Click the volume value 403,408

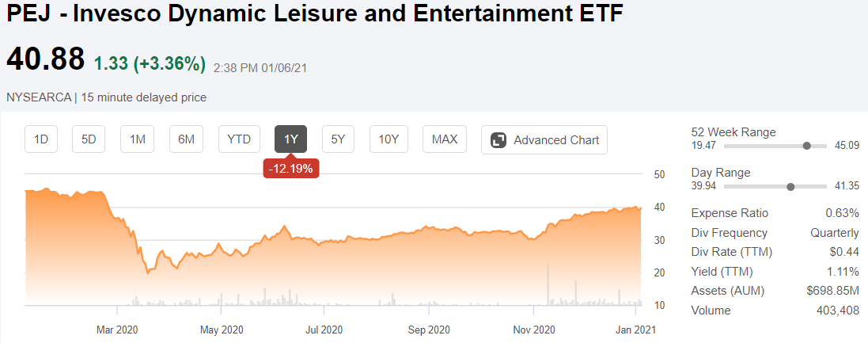pos(838,311)
